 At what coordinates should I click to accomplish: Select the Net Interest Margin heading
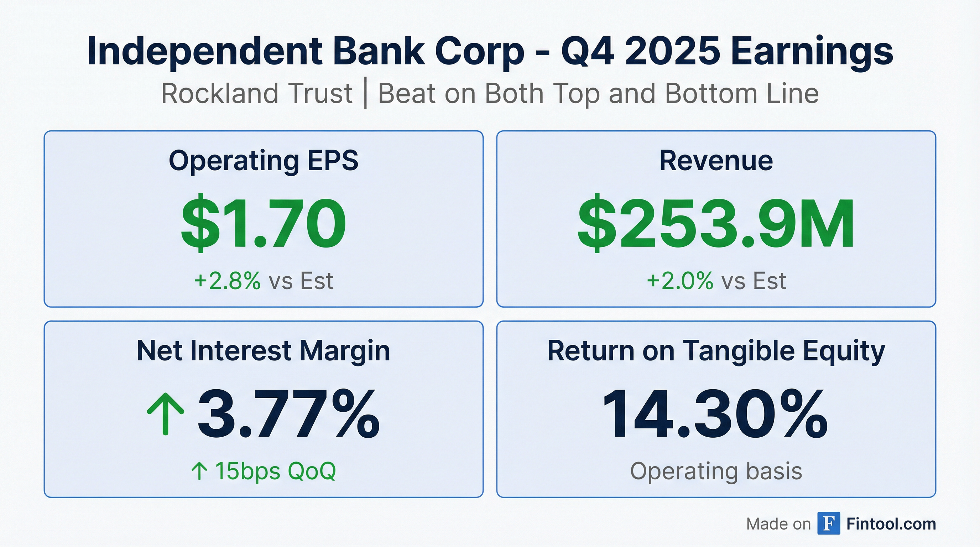(263, 350)
